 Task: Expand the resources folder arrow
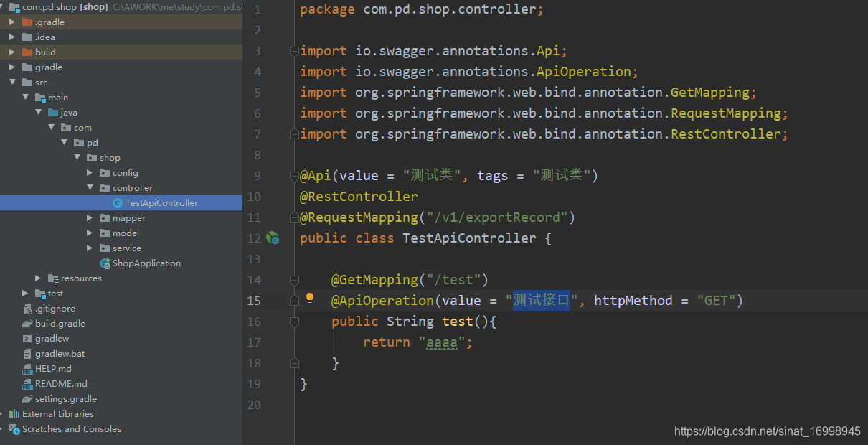[x=38, y=278]
